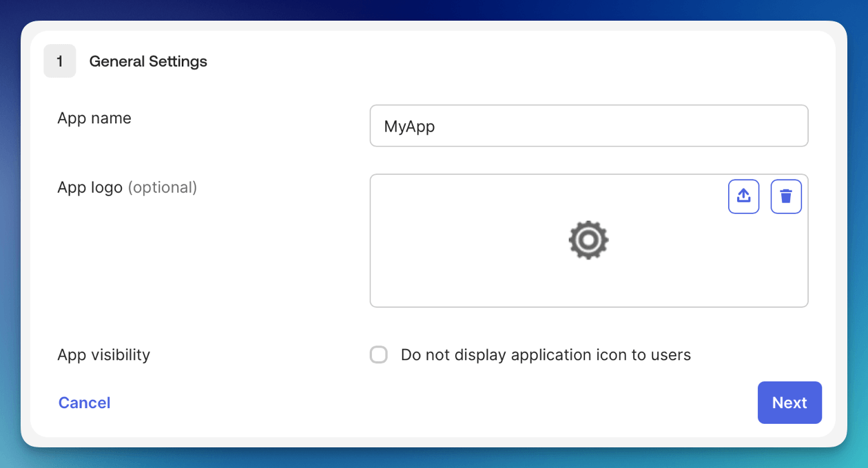Image resolution: width=868 pixels, height=468 pixels.
Task: Check 'Do not display application icon to users'
Action: (379, 355)
